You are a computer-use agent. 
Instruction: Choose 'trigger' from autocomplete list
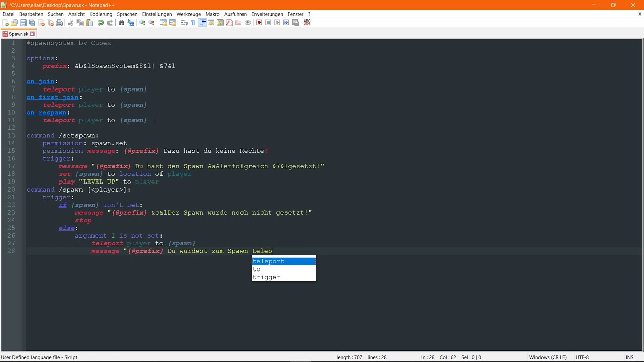pyautogui.click(x=284, y=277)
